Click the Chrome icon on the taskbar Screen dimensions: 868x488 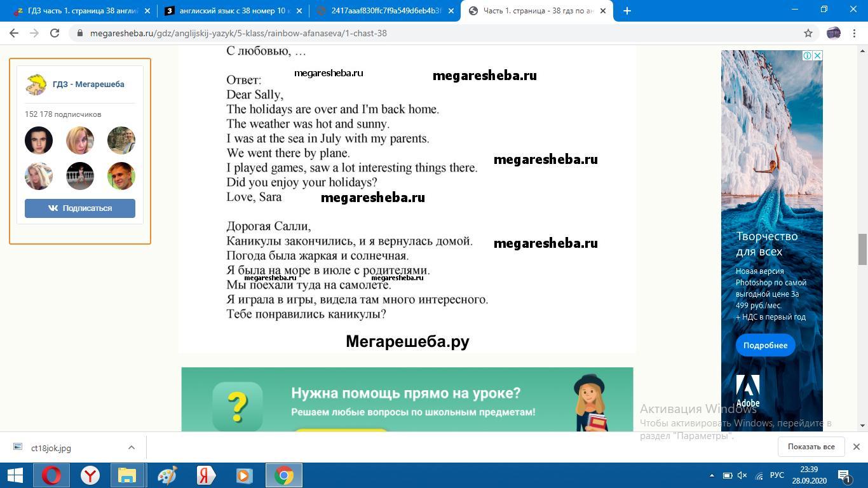click(284, 475)
